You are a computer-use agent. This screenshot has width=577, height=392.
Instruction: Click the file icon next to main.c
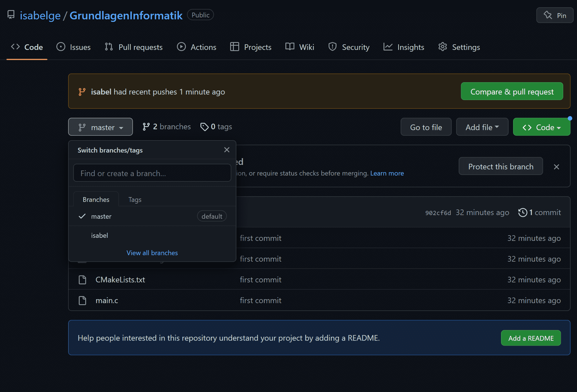pyautogui.click(x=83, y=301)
